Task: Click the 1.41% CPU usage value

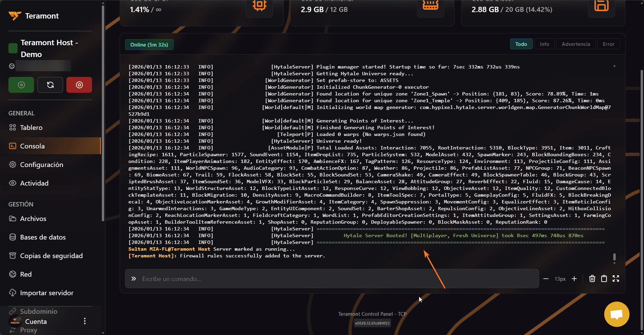Action: pyautogui.click(x=145, y=9)
